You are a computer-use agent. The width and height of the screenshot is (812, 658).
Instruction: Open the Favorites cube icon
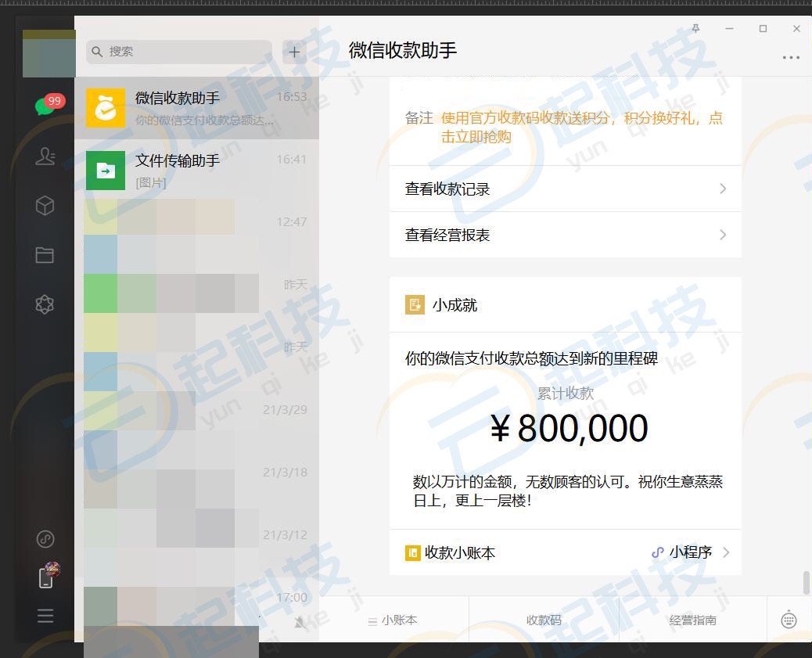click(x=45, y=205)
